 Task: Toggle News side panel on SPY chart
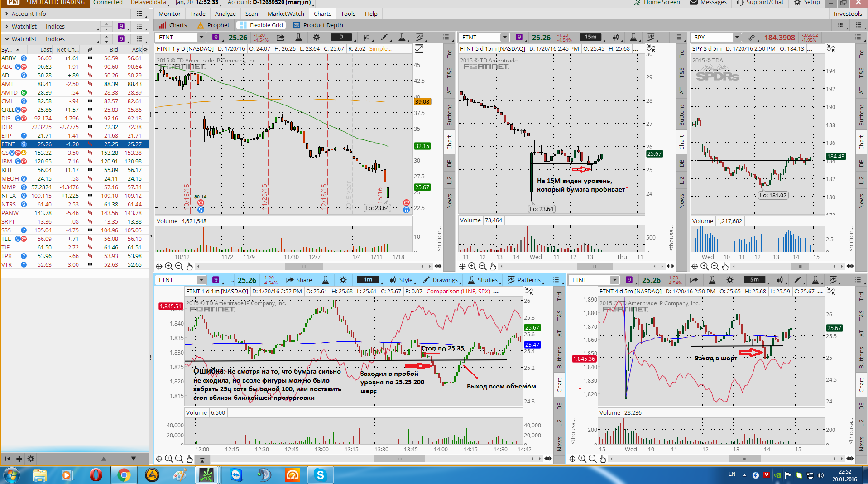861,201
